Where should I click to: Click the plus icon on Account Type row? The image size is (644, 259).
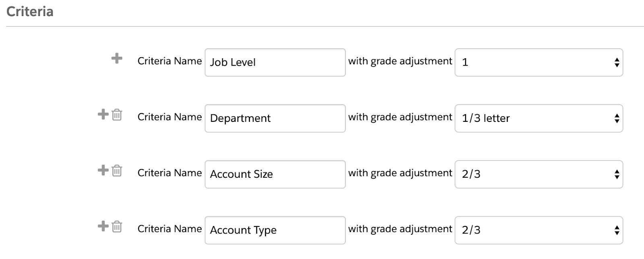[x=103, y=226]
